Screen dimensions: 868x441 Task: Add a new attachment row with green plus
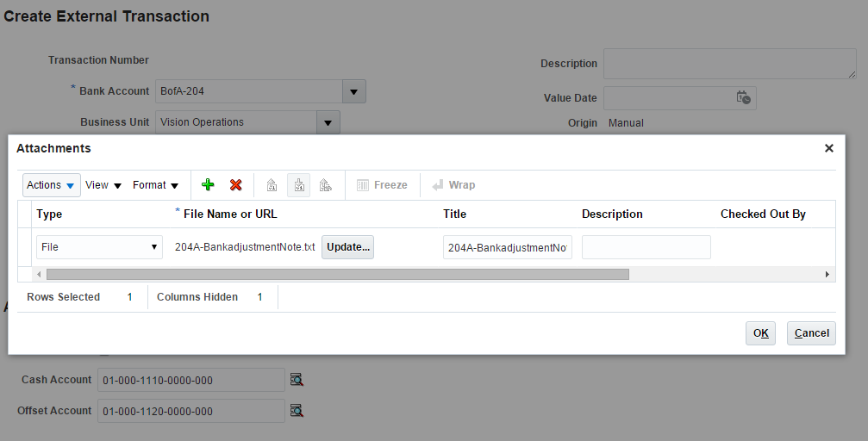click(x=208, y=185)
